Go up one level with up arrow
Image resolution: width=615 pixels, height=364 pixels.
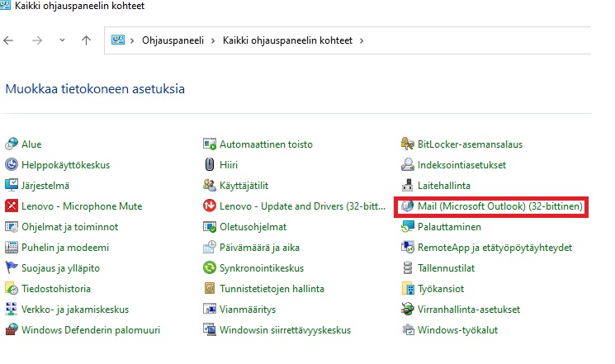coord(87,40)
